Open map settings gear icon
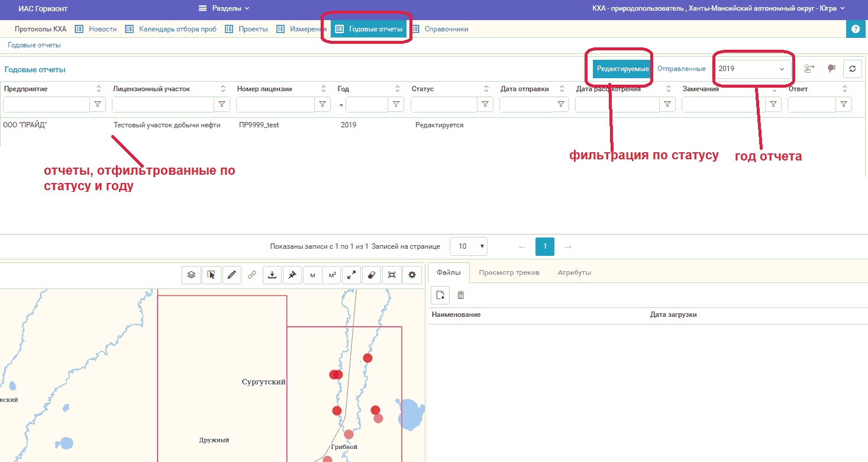The image size is (868, 462). 412,275
